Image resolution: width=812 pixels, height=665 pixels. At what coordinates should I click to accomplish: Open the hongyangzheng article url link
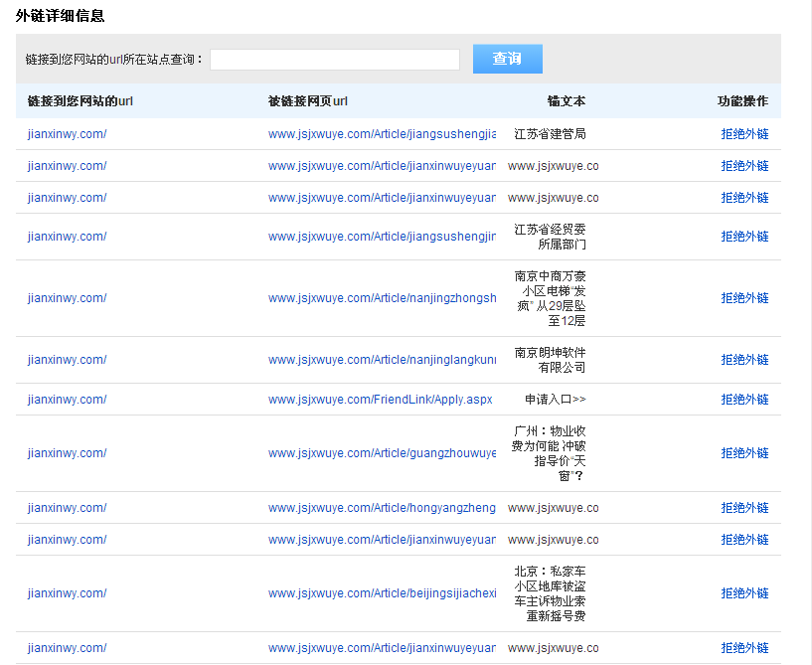coord(382,508)
